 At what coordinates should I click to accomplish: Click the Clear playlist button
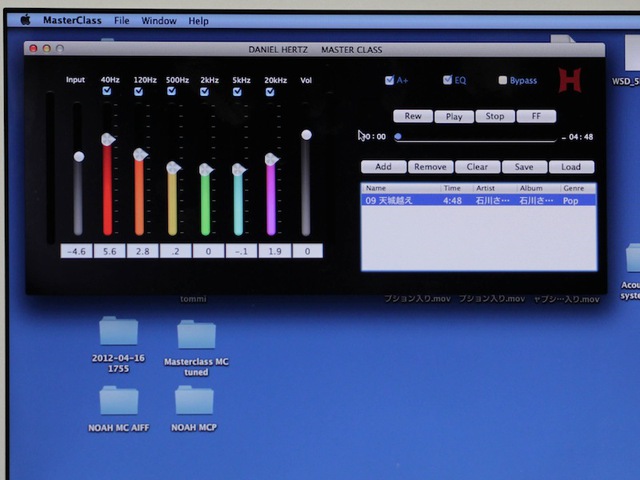pos(478,167)
